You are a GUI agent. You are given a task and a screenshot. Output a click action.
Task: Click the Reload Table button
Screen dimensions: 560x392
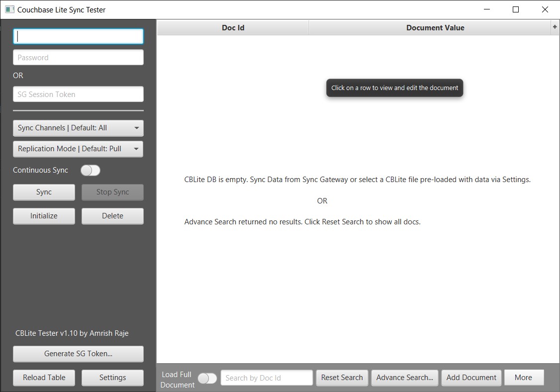[44, 378]
